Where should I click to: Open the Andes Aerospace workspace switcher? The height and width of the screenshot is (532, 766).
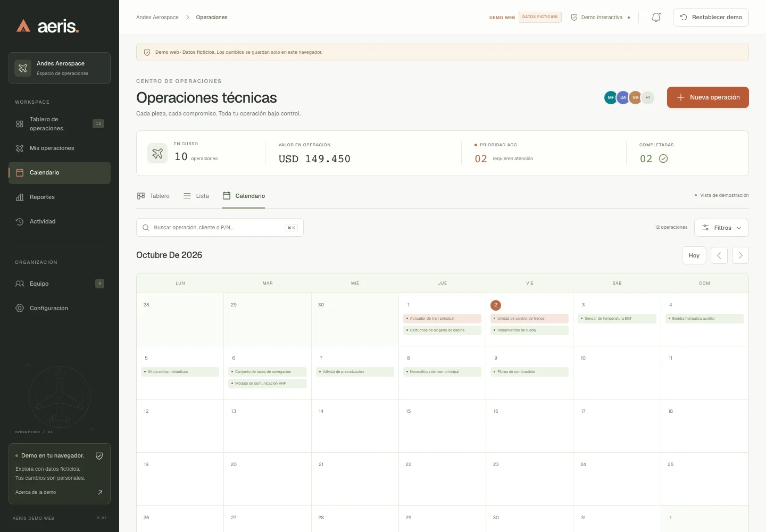coord(60,68)
